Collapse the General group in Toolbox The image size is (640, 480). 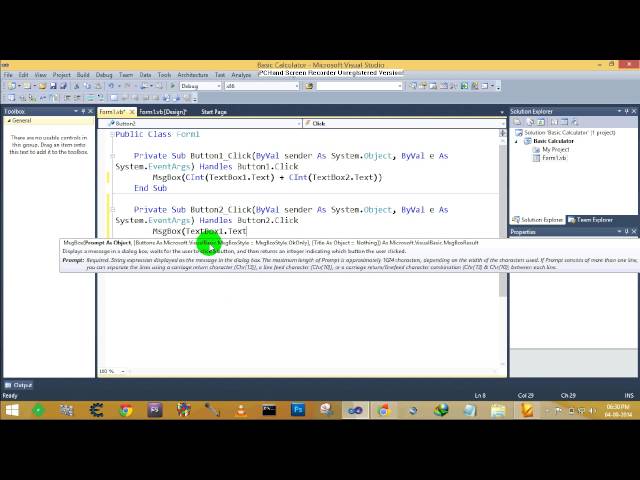click(9, 121)
